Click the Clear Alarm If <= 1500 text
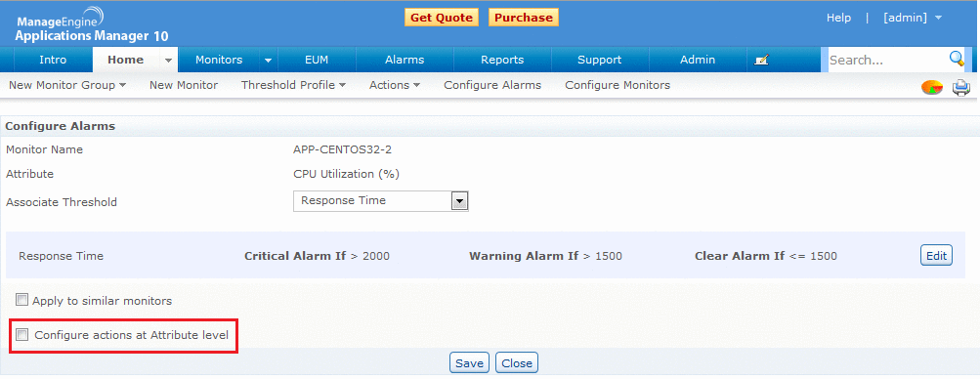 [766, 256]
